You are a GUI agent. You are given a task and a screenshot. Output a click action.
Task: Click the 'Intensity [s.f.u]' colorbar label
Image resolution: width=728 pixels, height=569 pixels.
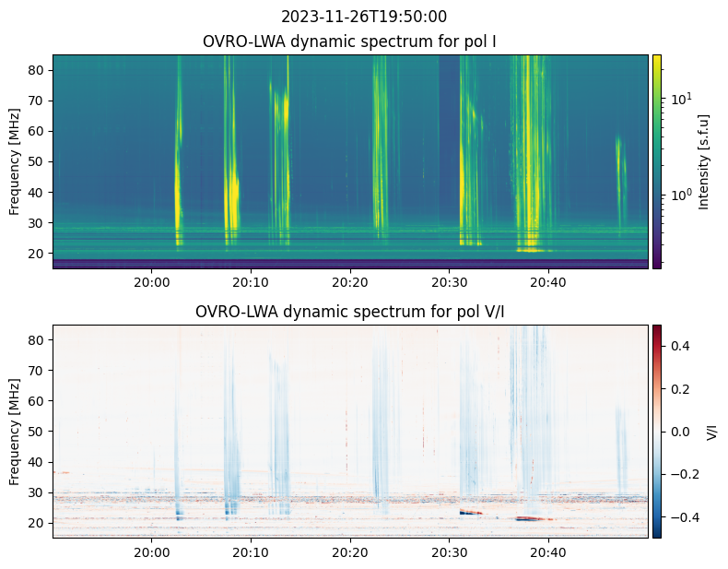click(x=704, y=161)
